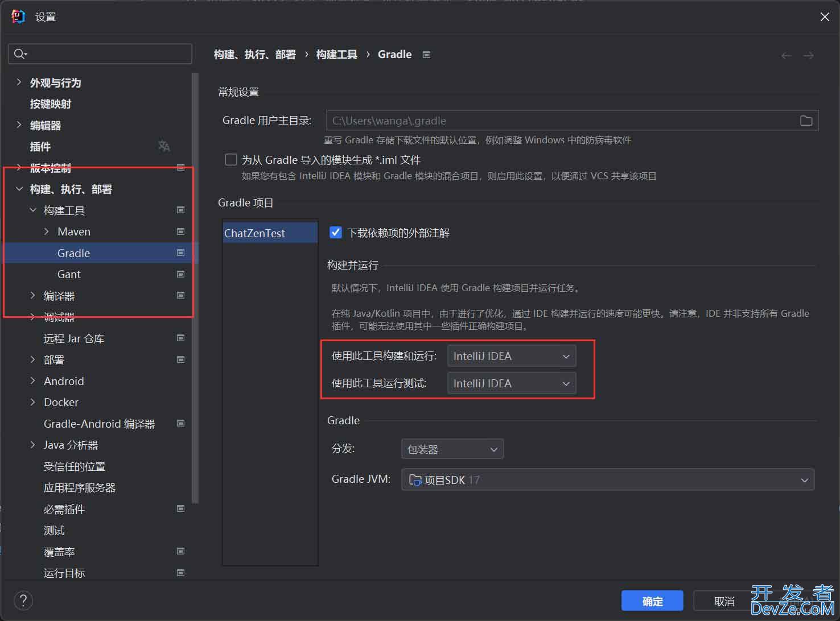Open 使用此工具构建和运行 dropdown
The height and width of the screenshot is (621, 840).
click(x=512, y=356)
